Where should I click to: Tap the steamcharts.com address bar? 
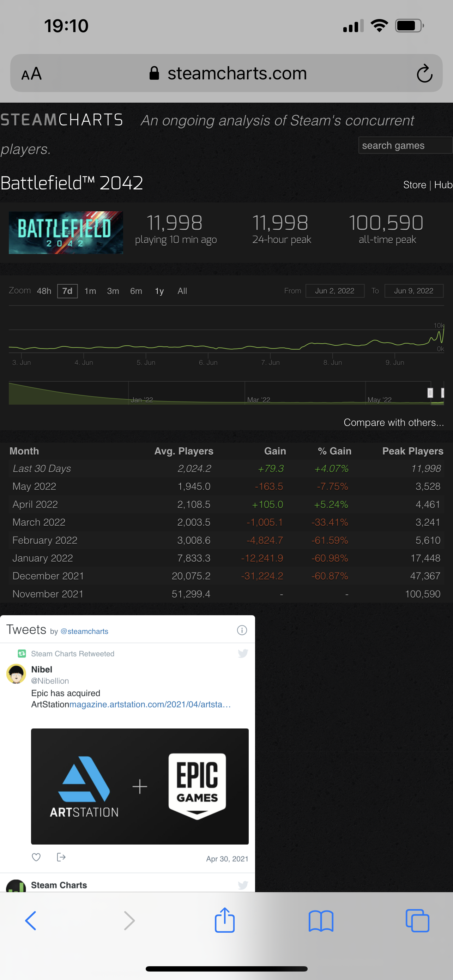pyautogui.click(x=226, y=73)
